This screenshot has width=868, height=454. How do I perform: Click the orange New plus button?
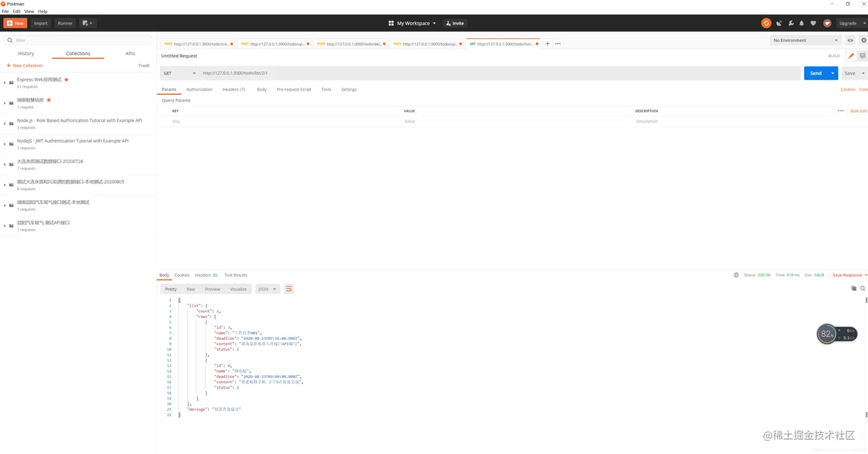(x=15, y=23)
